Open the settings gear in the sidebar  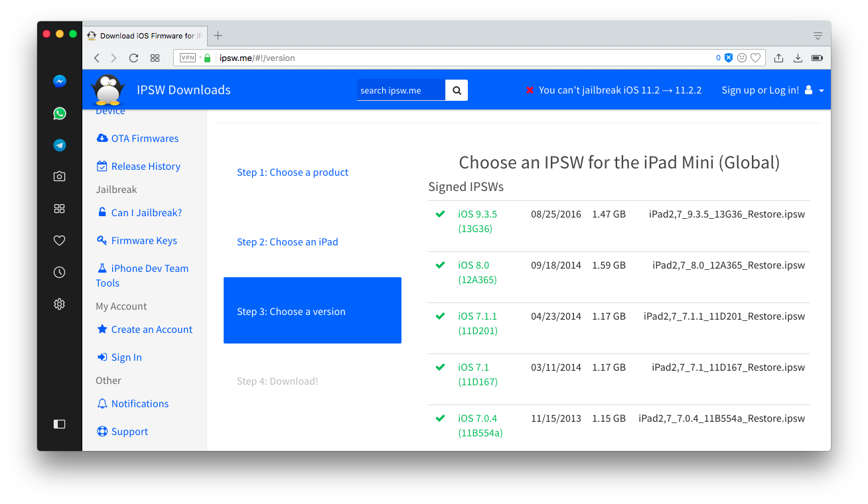(x=60, y=304)
